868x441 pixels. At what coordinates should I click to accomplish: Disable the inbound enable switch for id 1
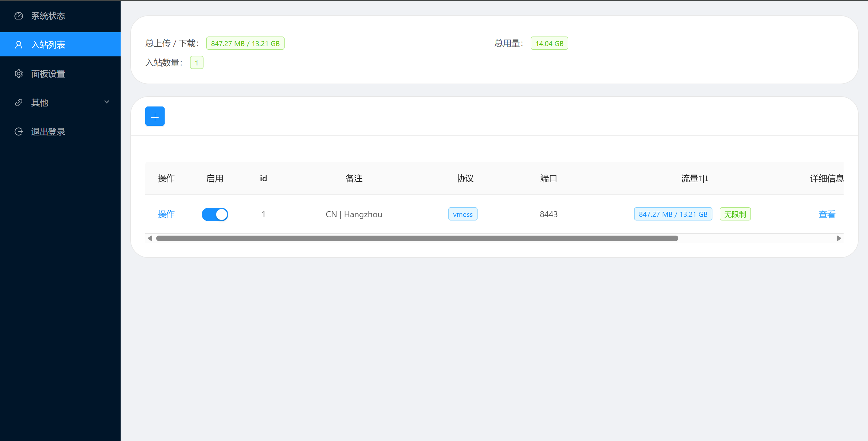215,214
